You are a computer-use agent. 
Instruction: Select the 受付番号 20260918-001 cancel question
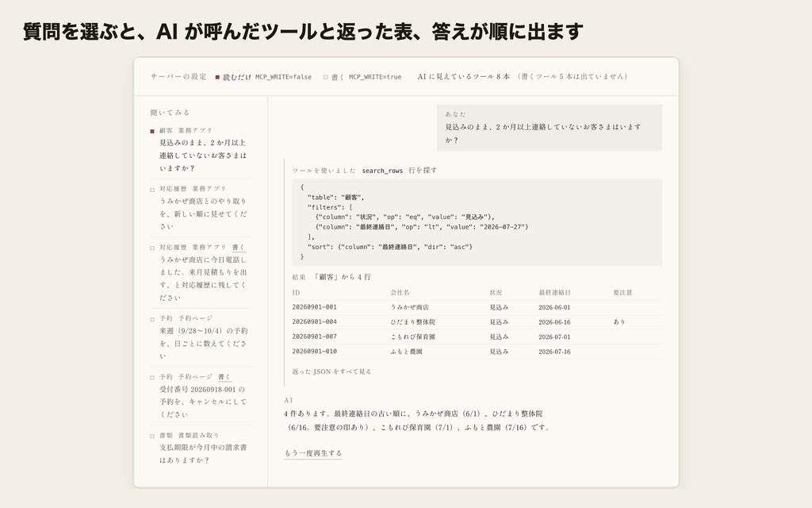(199, 395)
